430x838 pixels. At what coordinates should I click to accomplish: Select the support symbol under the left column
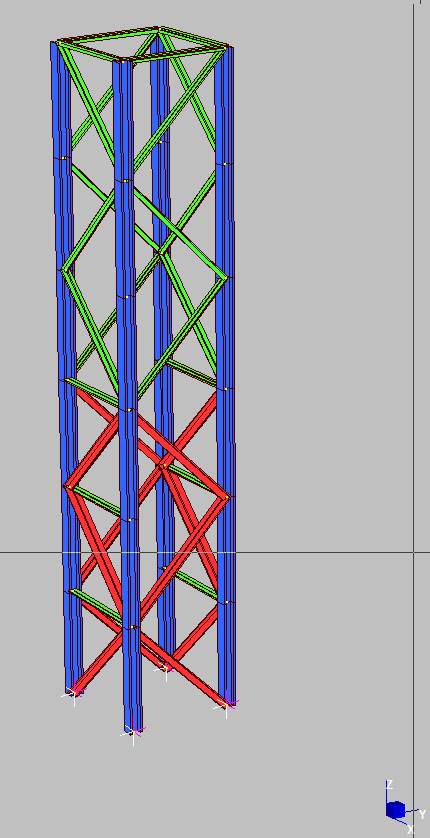tap(75, 694)
